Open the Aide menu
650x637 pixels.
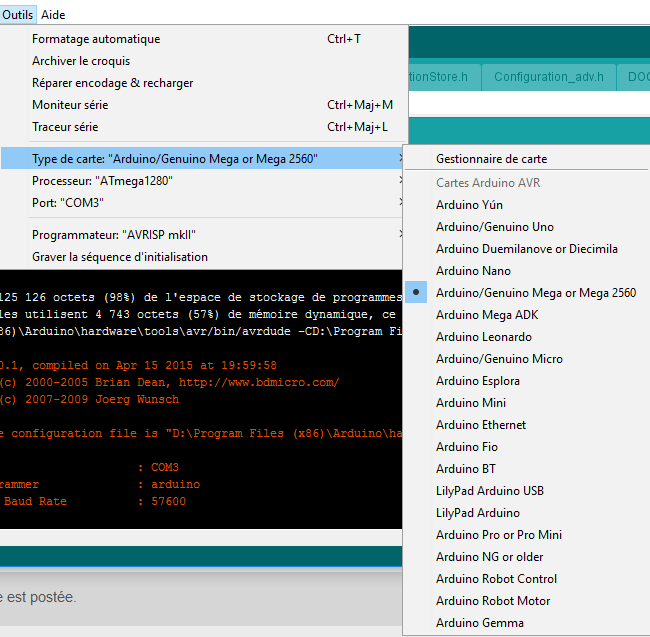tap(53, 15)
